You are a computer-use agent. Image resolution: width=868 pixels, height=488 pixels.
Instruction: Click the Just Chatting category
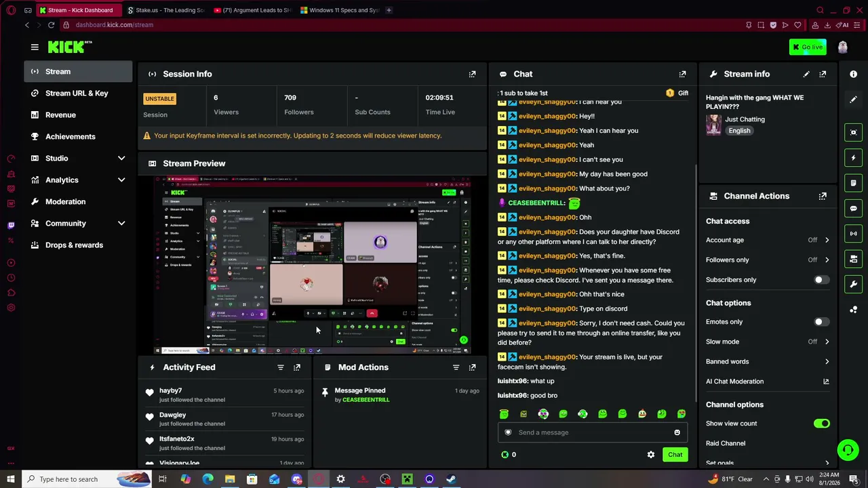[x=745, y=119]
